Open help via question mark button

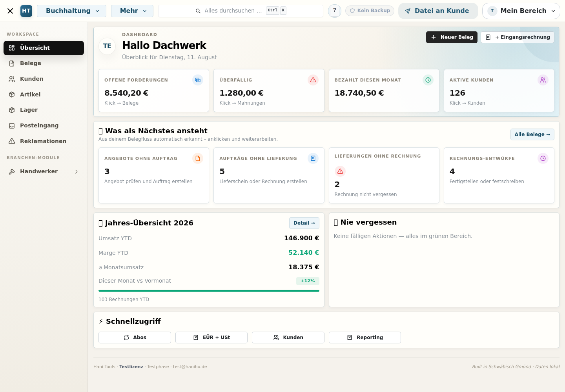click(x=335, y=11)
